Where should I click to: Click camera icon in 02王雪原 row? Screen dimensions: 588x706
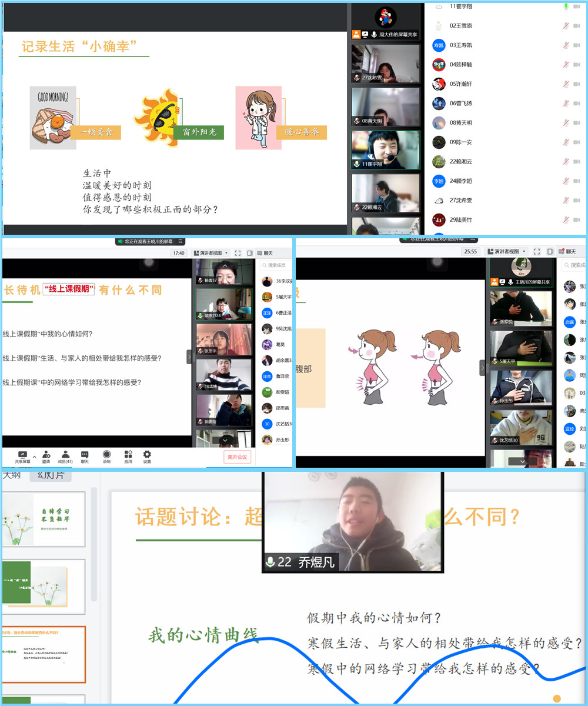click(x=577, y=26)
